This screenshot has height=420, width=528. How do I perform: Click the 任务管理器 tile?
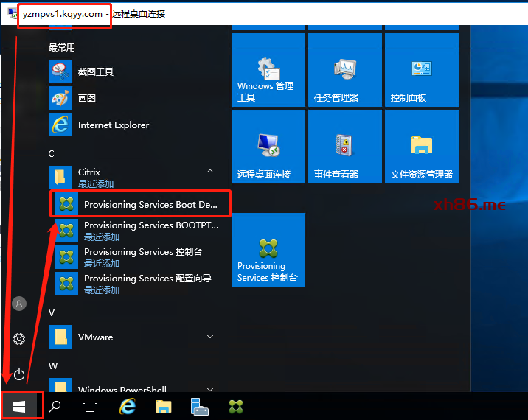pos(344,70)
